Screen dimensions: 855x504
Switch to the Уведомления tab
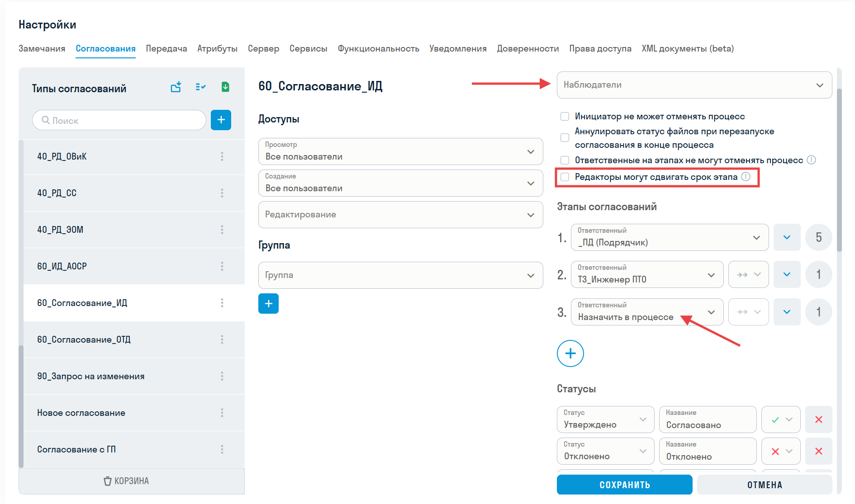(x=458, y=48)
